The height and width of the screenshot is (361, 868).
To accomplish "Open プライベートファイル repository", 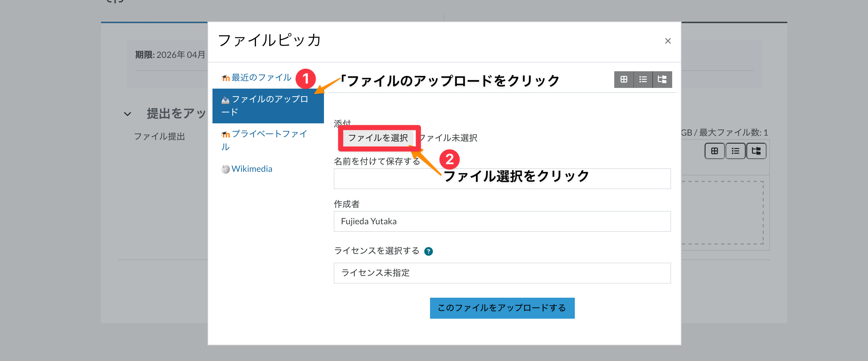I will pos(269,140).
